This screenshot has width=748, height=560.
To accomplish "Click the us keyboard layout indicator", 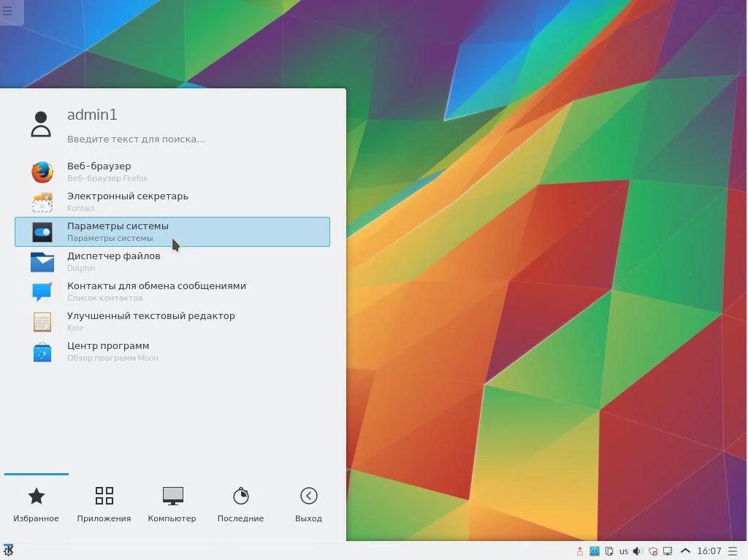I will tap(624, 551).
